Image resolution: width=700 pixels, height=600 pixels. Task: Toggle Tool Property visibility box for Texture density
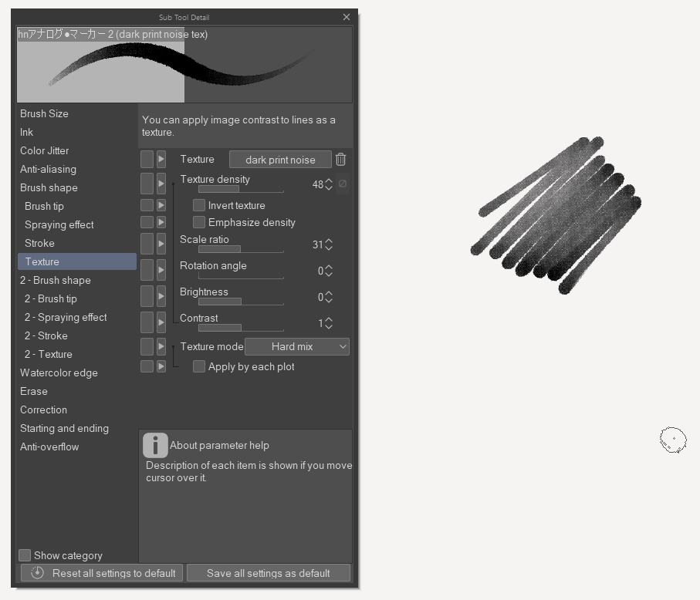(x=147, y=184)
